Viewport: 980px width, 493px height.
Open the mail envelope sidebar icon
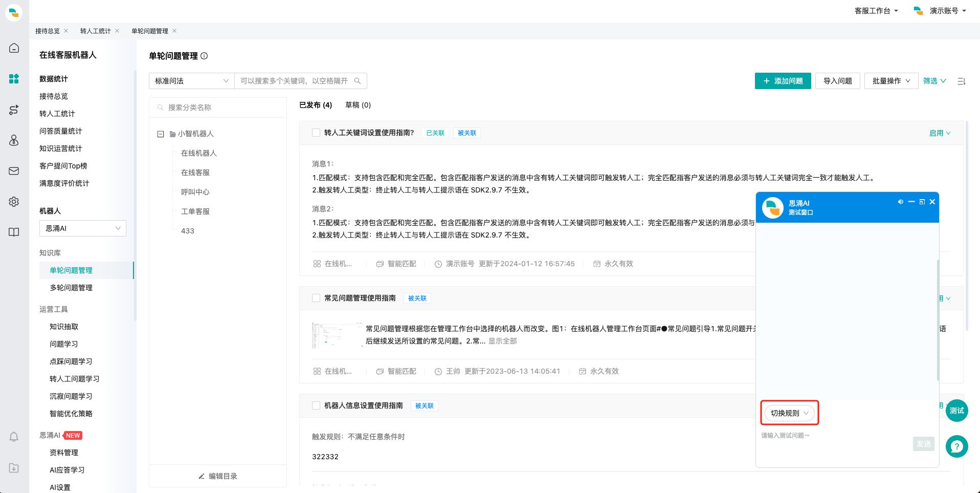[x=14, y=171]
